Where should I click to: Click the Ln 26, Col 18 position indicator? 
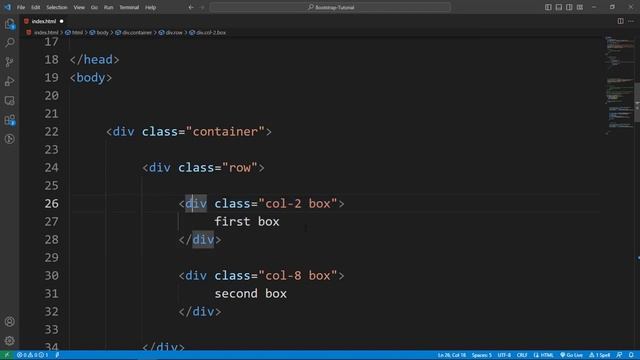452,355
